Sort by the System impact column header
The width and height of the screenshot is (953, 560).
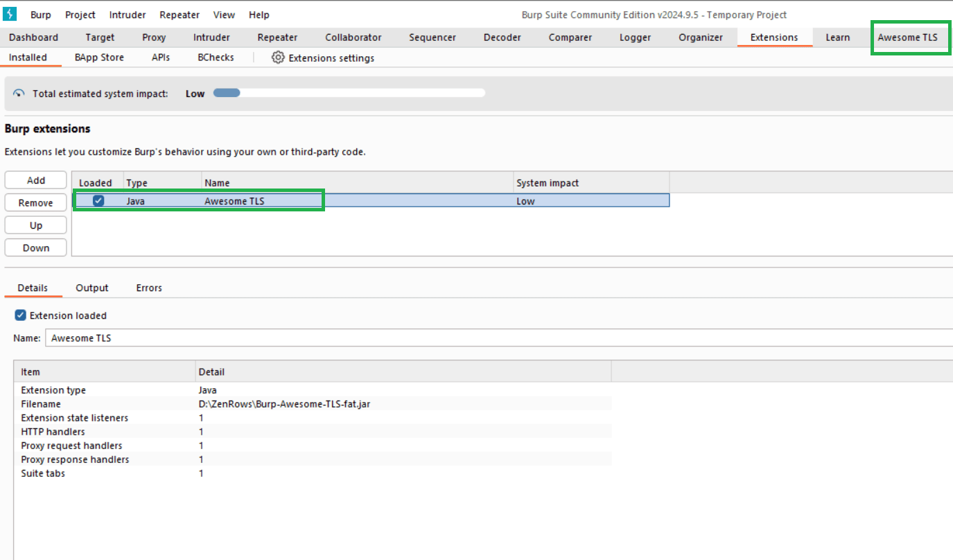click(x=591, y=183)
